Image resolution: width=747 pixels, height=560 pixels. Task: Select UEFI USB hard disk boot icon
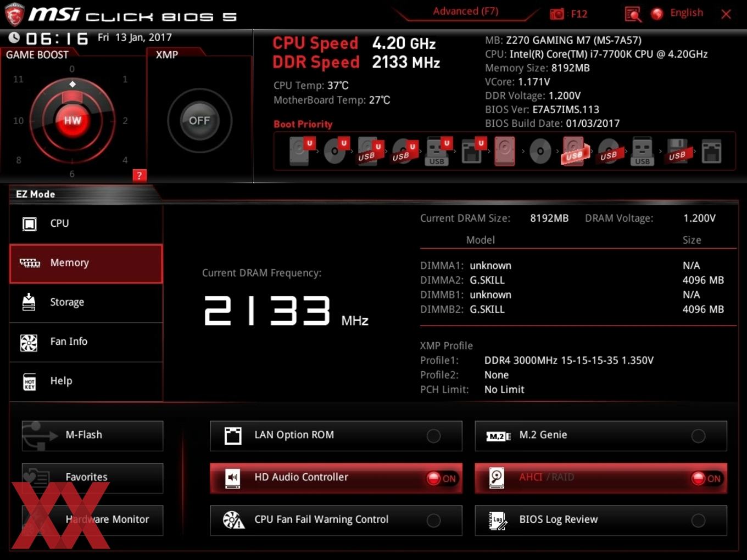point(369,151)
